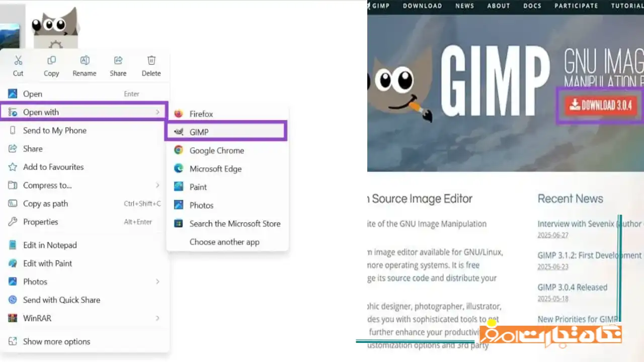
Task: Select Firefox from the Open with submenu
Action: (201, 114)
